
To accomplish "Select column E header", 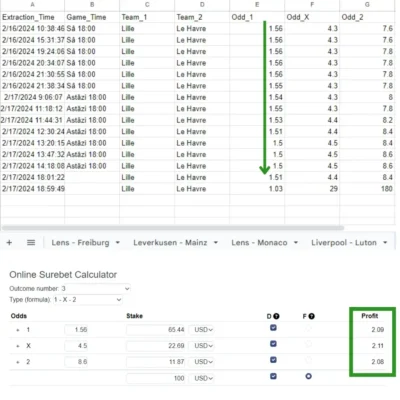I will click(x=257, y=5).
